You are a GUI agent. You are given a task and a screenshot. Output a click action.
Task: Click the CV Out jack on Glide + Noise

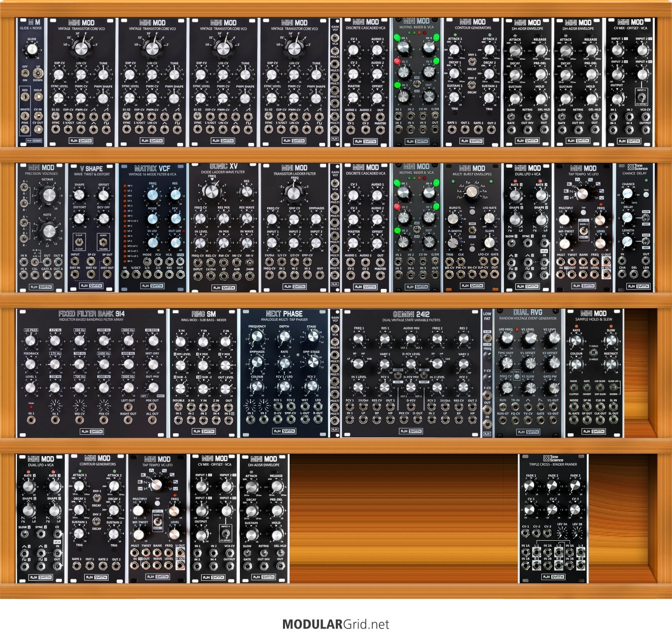click(x=38, y=129)
